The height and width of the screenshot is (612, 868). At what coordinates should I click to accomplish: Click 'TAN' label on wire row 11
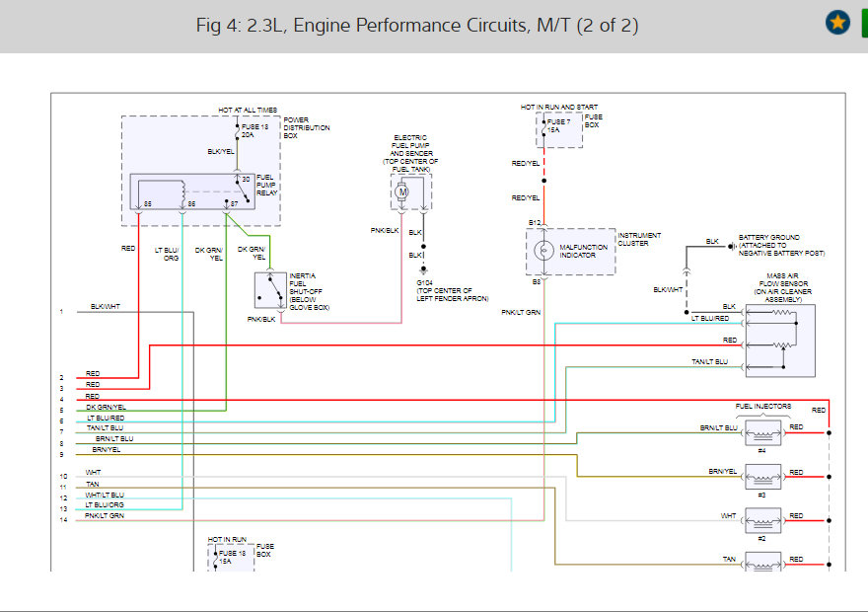(93, 484)
